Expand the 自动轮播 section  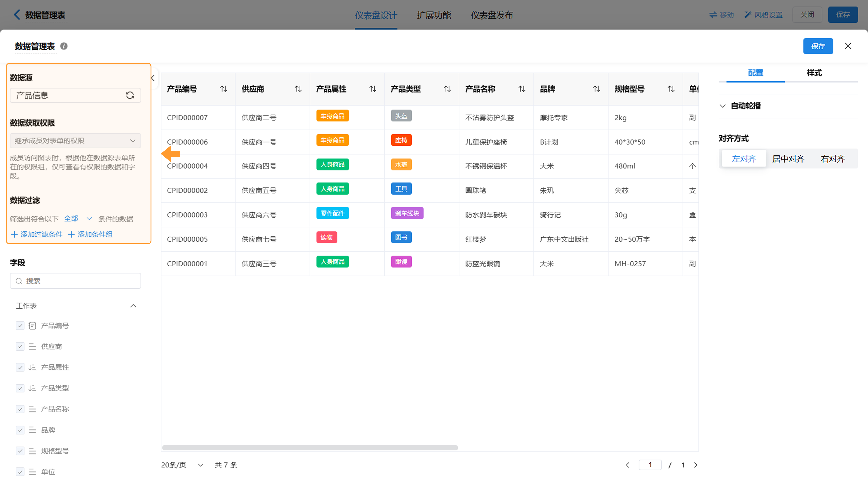pyautogui.click(x=722, y=106)
